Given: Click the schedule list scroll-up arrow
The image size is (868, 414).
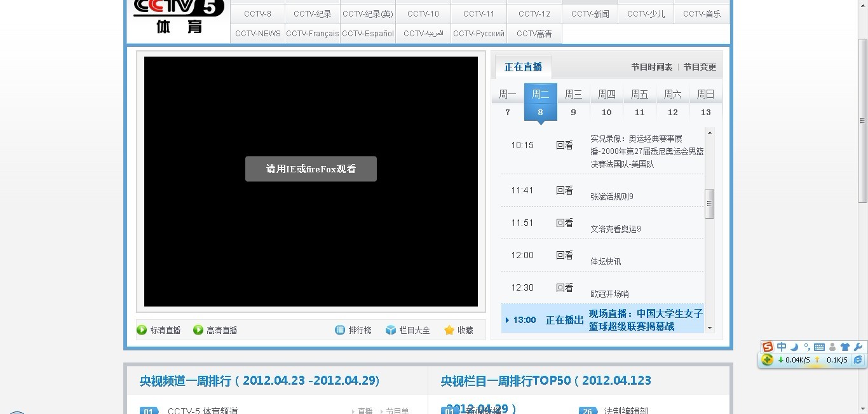Looking at the screenshot, I should [710, 133].
